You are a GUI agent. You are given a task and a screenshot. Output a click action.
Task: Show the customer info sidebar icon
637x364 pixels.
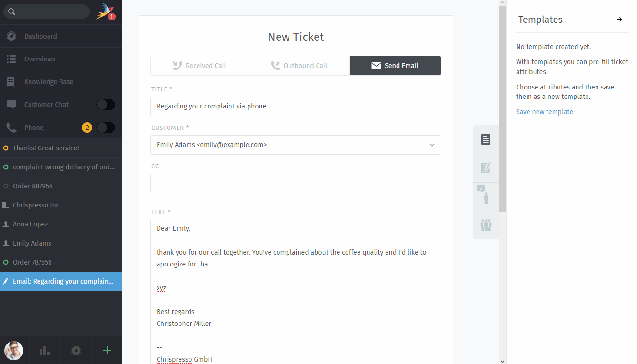click(x=486, y=197)
